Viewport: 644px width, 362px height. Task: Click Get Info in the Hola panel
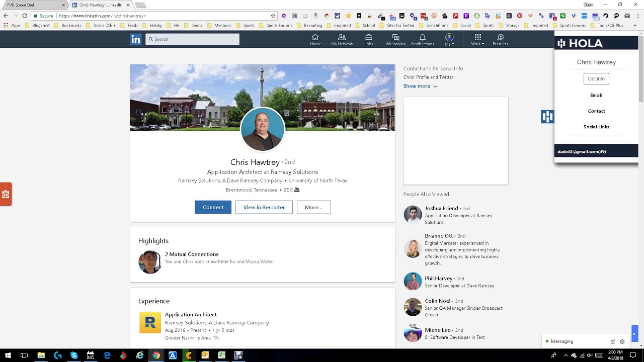pos(596,78)
